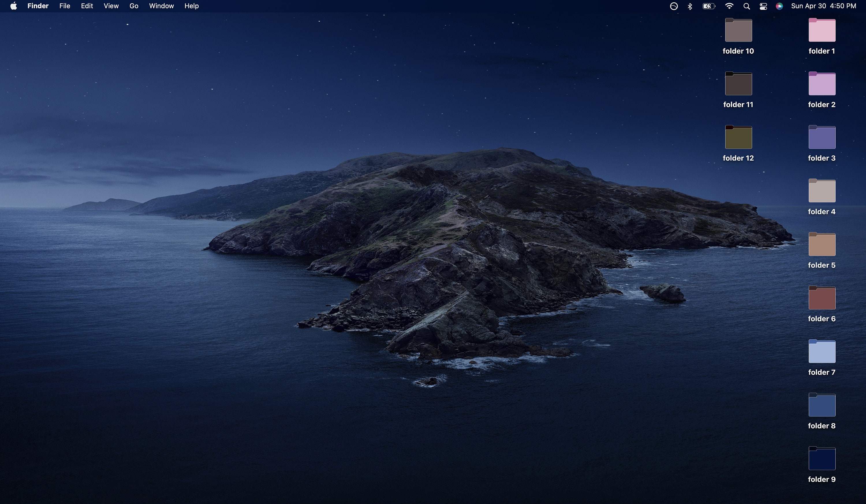Open folder 1 on the desktop
Screen dimensions: 866x504
click(822, 30)
